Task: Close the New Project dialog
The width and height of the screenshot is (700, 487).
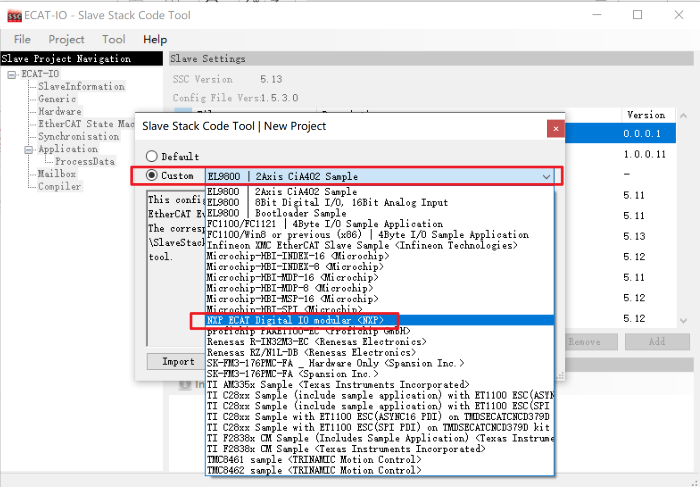Action: pos(554,127)
